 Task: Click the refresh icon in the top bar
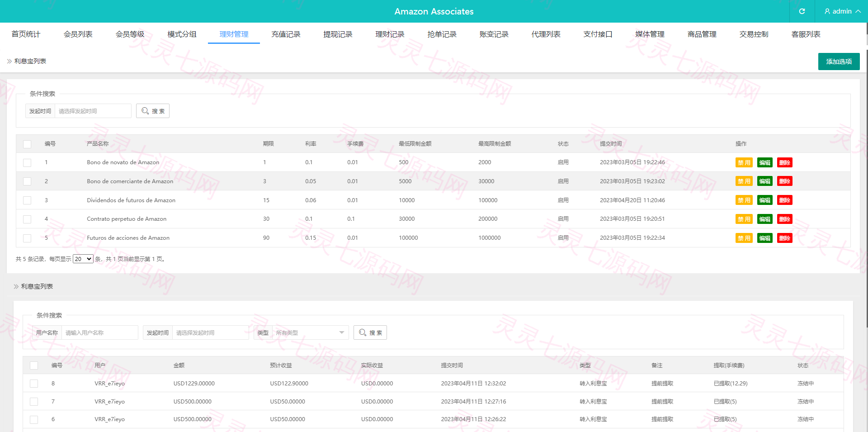[802, 11]
